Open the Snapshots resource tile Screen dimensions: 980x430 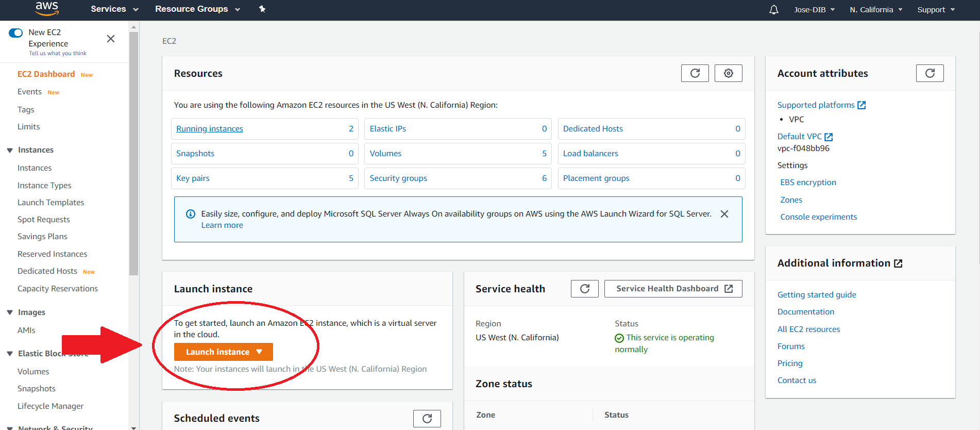click(264, 154)
